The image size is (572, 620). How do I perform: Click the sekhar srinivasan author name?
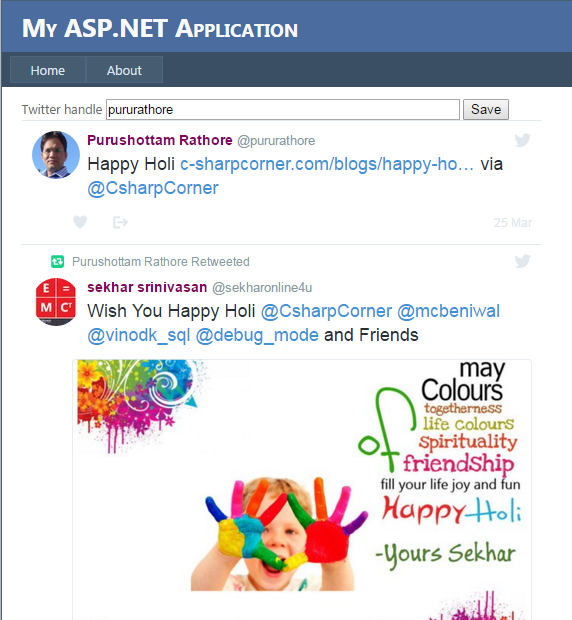(x=147, y=287)
